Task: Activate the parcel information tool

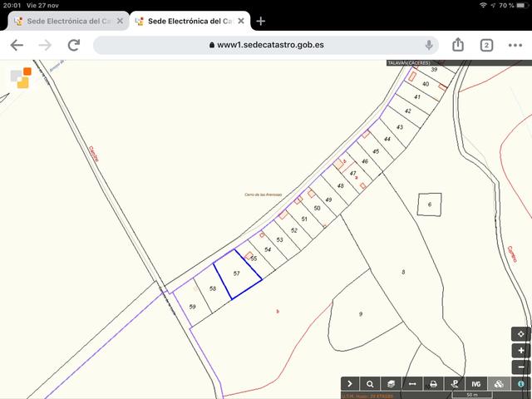Action: (x=520, y=384)
